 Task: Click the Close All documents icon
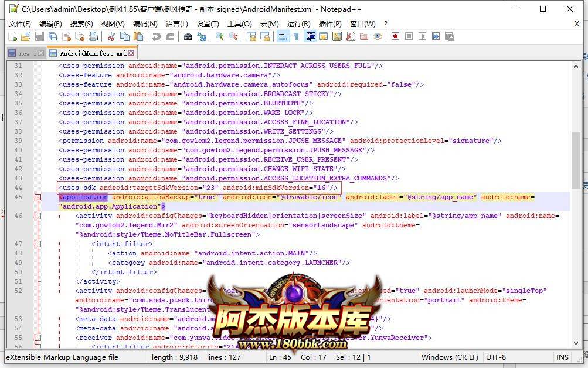pos(80,36)
